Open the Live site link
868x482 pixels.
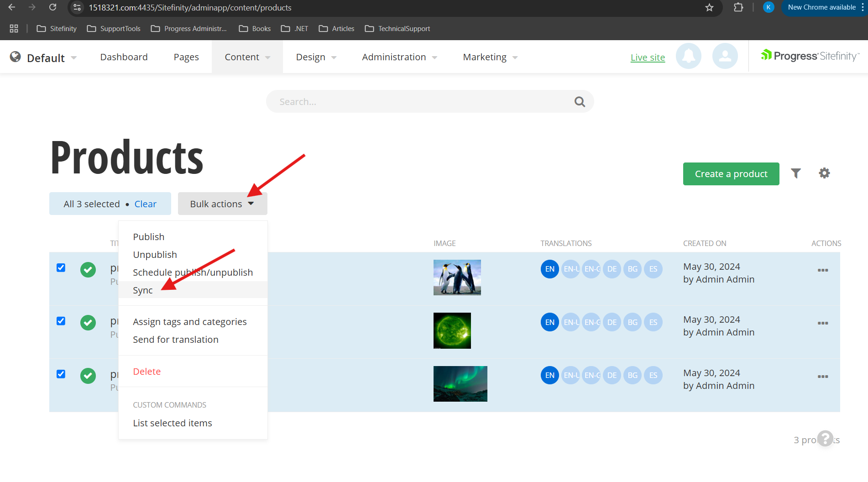click(x=648, y=58)
